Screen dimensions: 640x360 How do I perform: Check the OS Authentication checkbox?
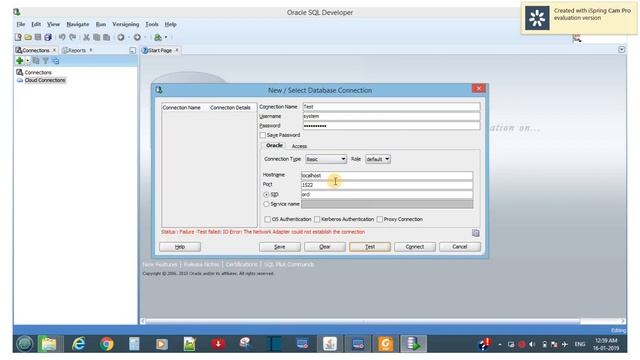point(267,220)
